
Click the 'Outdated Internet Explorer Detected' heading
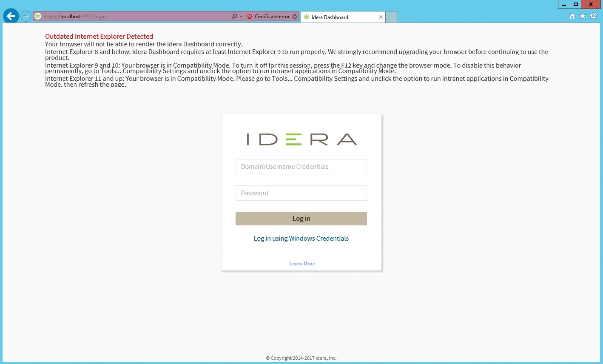tap(99, 37)
